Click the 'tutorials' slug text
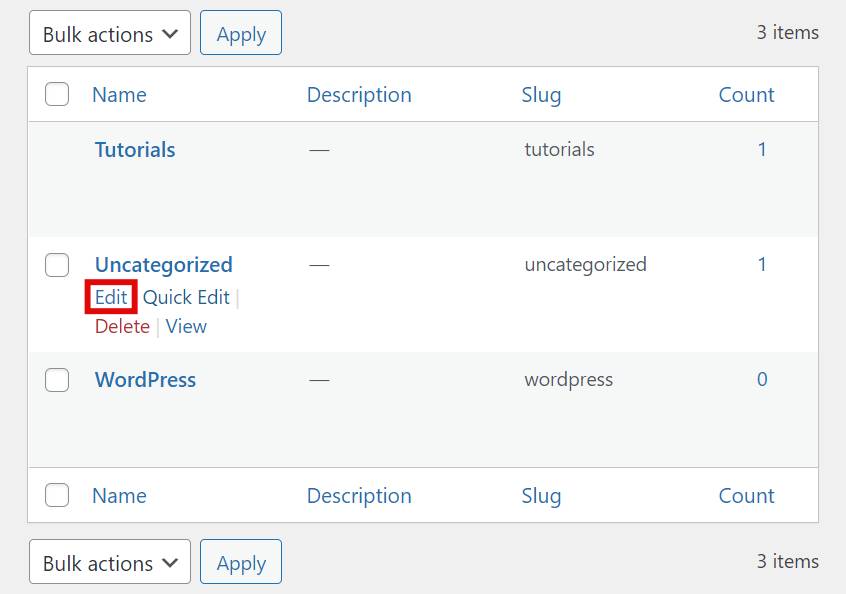This screenshot has height=594, width=846. [559, 149]
